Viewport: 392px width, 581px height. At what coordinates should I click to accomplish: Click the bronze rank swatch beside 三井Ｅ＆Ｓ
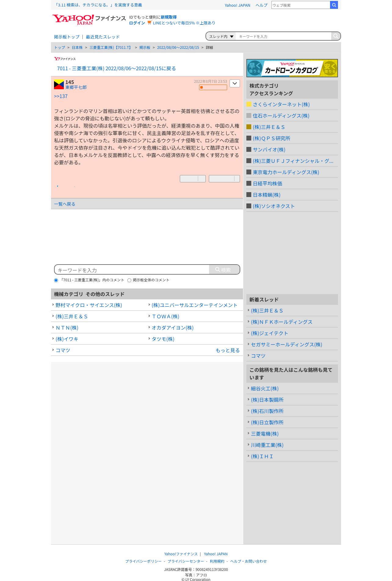pos(249,127)
